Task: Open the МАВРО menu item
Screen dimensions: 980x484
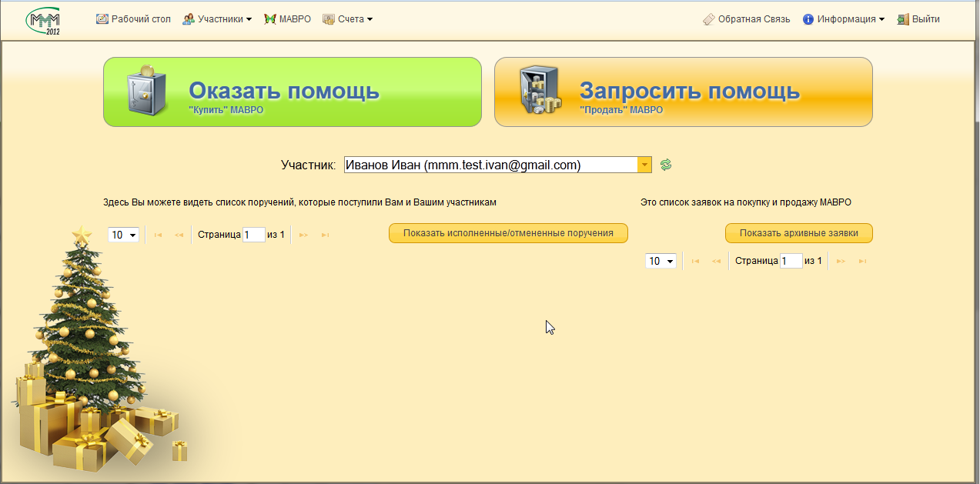Action: coord(287,19)
